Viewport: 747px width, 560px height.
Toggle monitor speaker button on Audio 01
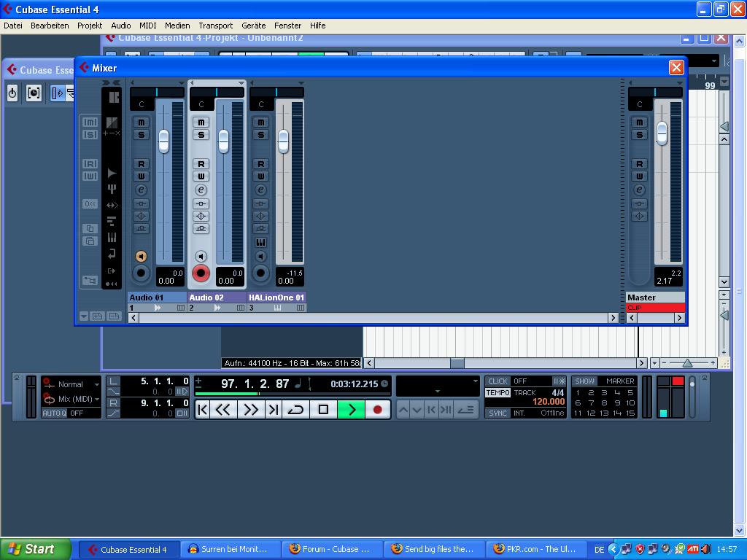[141, 256]
